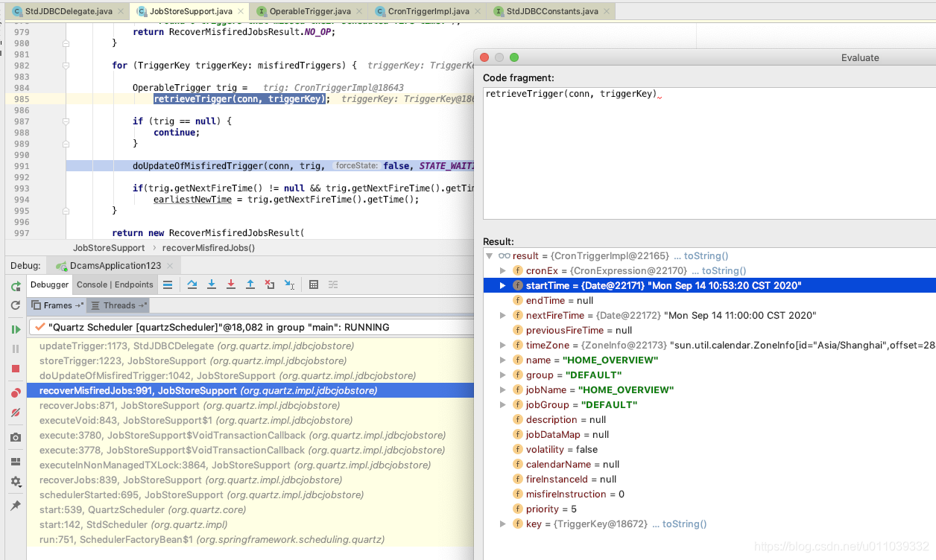Click the debugger layout lines icon

pos(168,284)
